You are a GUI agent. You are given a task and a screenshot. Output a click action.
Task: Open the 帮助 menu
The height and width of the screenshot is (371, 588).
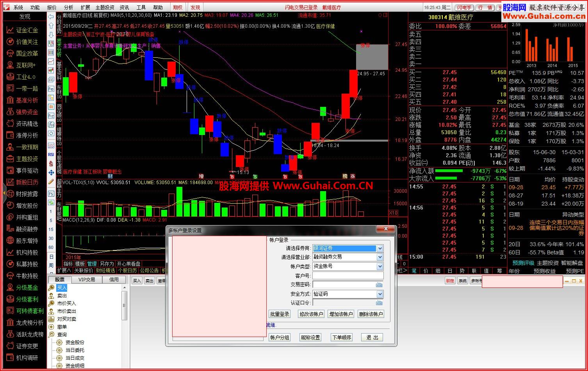click(x=158, y=7)
